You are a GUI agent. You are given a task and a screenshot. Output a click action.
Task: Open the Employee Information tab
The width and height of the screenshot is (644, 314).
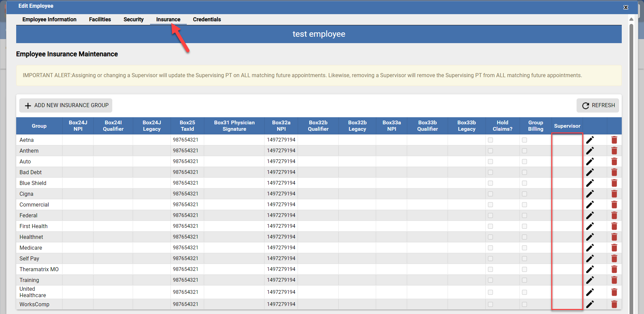tap(49, 20)
